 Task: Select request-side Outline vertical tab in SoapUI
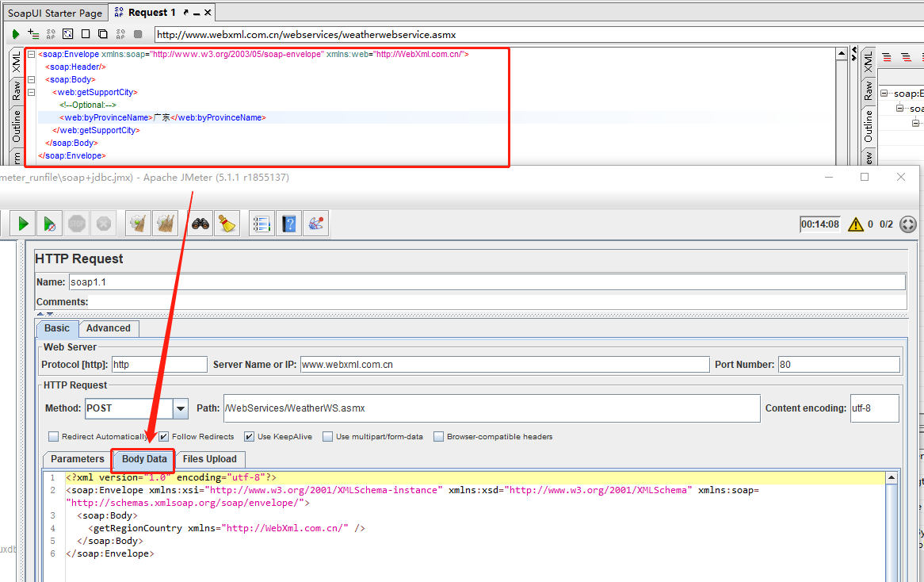point(17,126)
